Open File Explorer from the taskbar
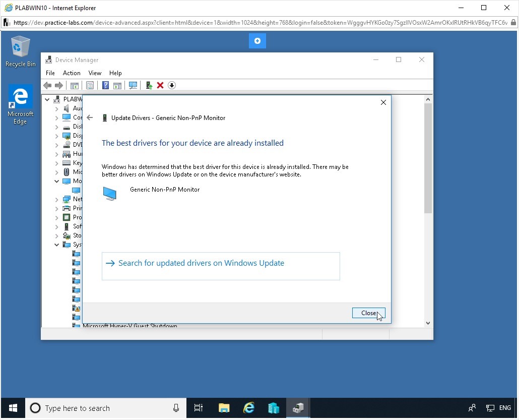The width and height of the screenshot is (519, 420). point(224,408)
